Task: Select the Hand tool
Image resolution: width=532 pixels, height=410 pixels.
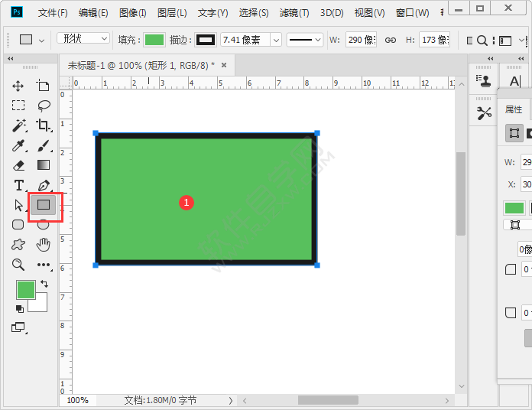Action: [x=44, y=244]
